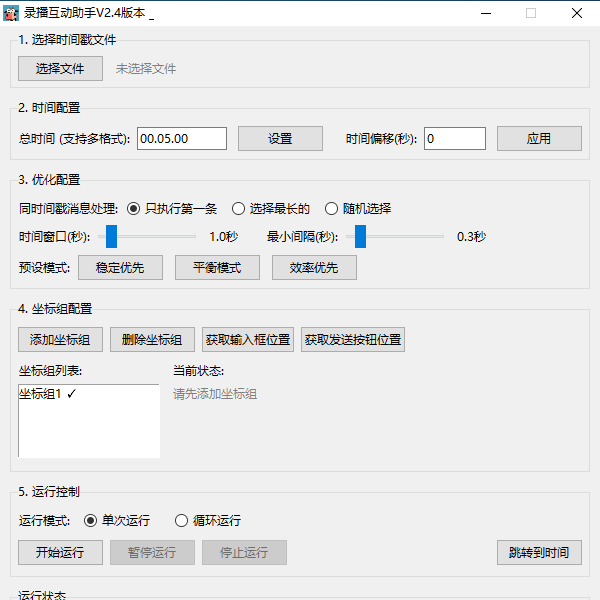Select 坐标组1 in the list

pyautogui.click(x=48, y=394)
